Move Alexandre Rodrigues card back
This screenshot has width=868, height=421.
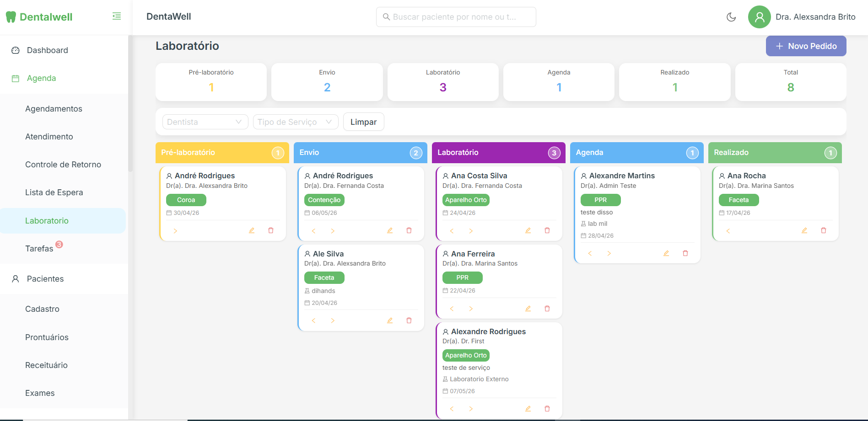pos(452,409)
